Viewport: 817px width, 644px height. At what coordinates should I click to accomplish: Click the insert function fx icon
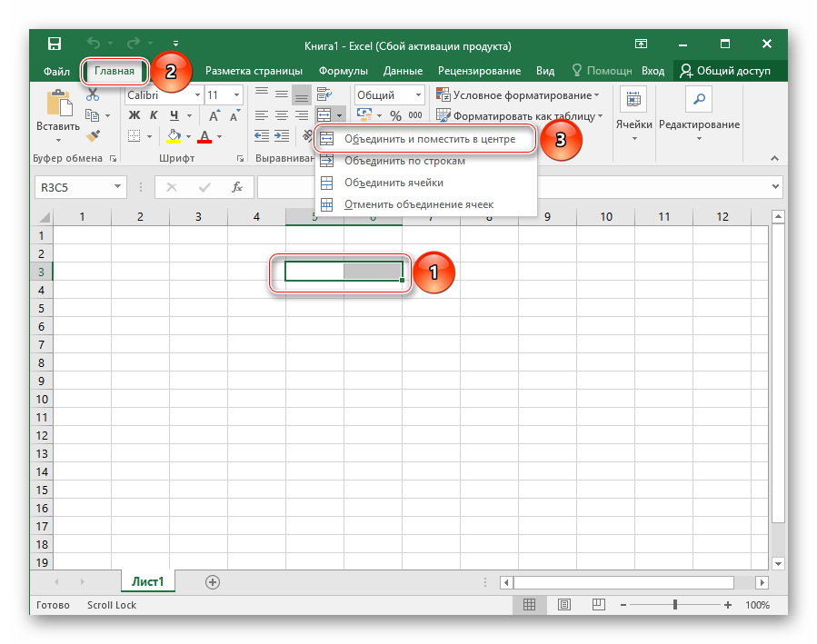click(x=237, y=187)
